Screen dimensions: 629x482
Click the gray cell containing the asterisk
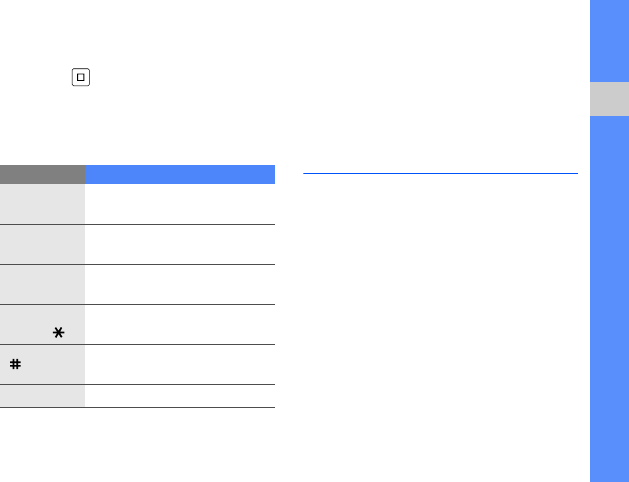pos(42,324)
